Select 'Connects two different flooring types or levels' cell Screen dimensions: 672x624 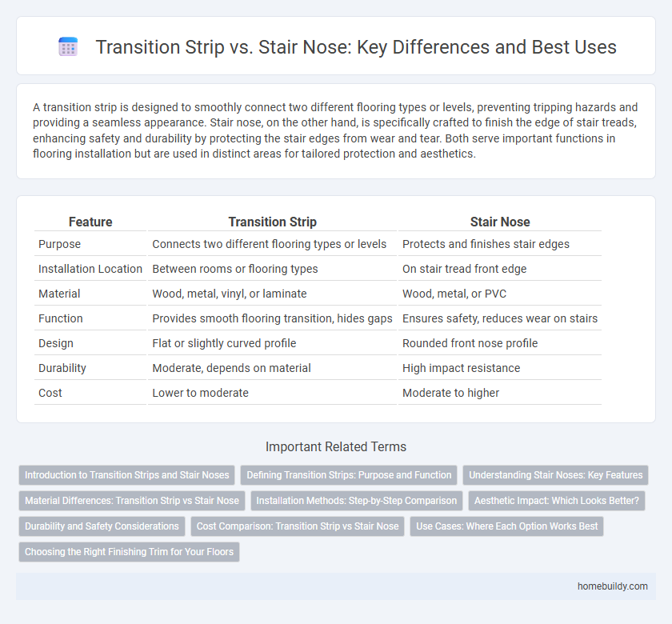(273, 244)
